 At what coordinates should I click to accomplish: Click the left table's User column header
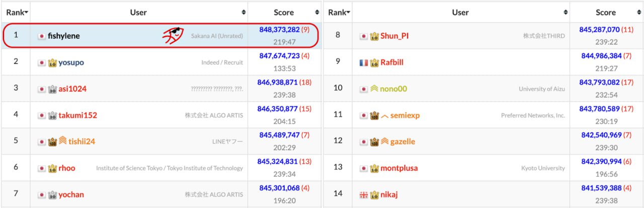pyautogui.click(x=138, y=12)
